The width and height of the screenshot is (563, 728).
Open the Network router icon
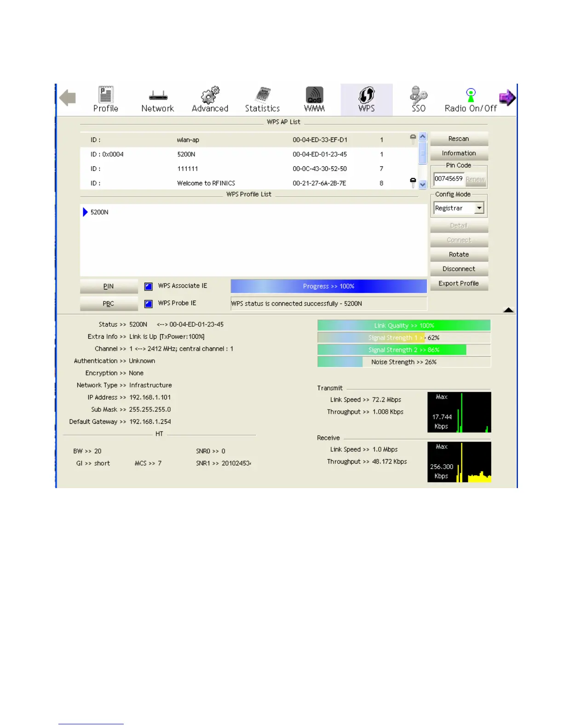coord(158,95)
